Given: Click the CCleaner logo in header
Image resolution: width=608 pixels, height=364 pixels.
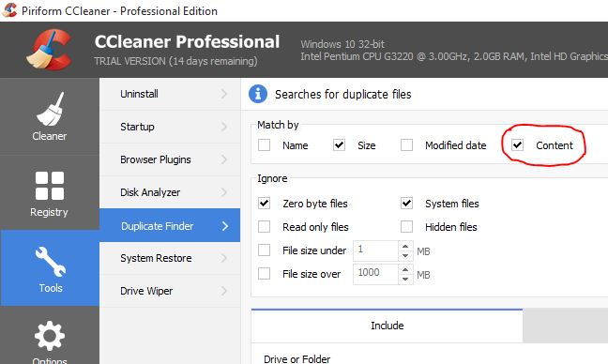Looking at the screenshot, I should 49,49.
